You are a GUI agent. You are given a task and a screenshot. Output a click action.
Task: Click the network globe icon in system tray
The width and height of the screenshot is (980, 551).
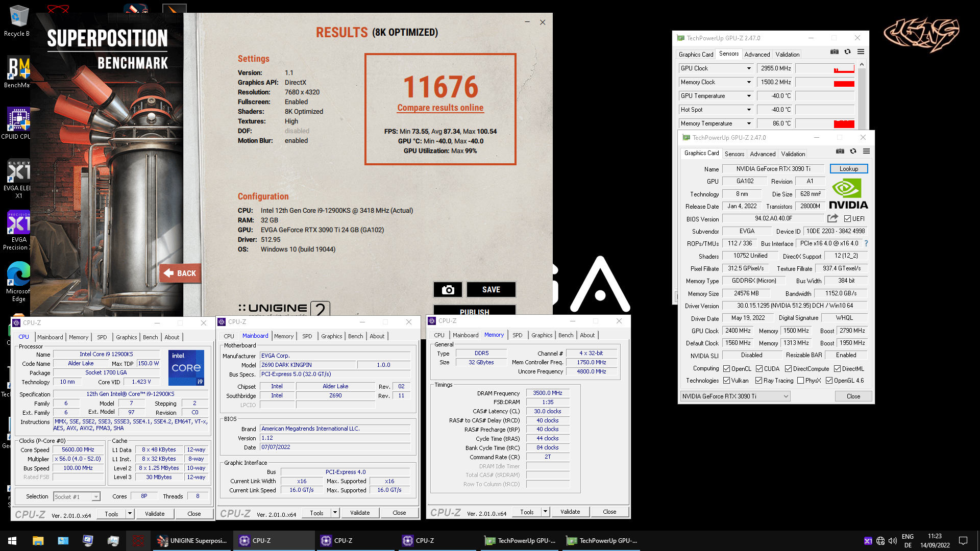point(880,541)
